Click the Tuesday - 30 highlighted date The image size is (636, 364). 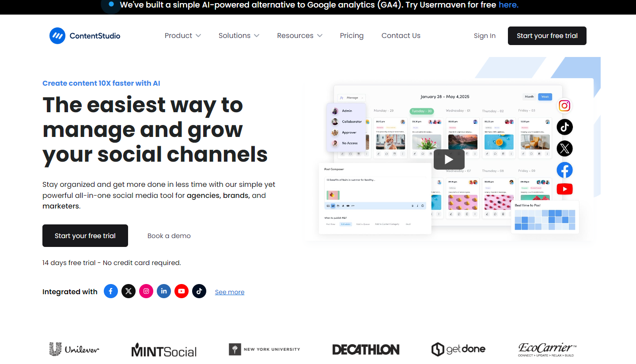pyautogui.click(x=422, y=111)
